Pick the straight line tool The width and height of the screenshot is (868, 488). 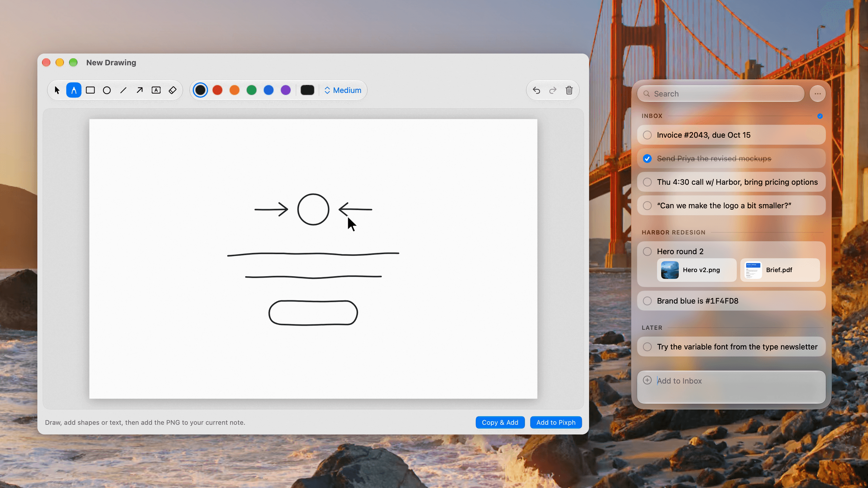123,90
